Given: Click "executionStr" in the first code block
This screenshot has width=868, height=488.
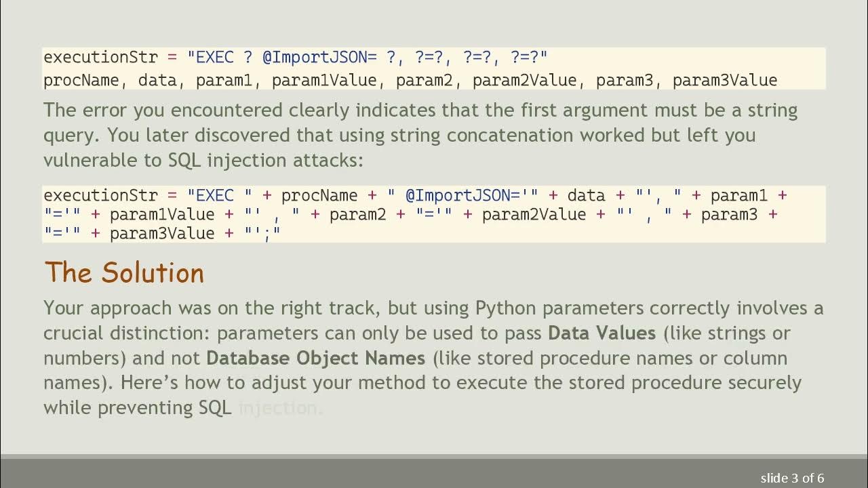Looking at the screenshot, I should tap(100, 57).
